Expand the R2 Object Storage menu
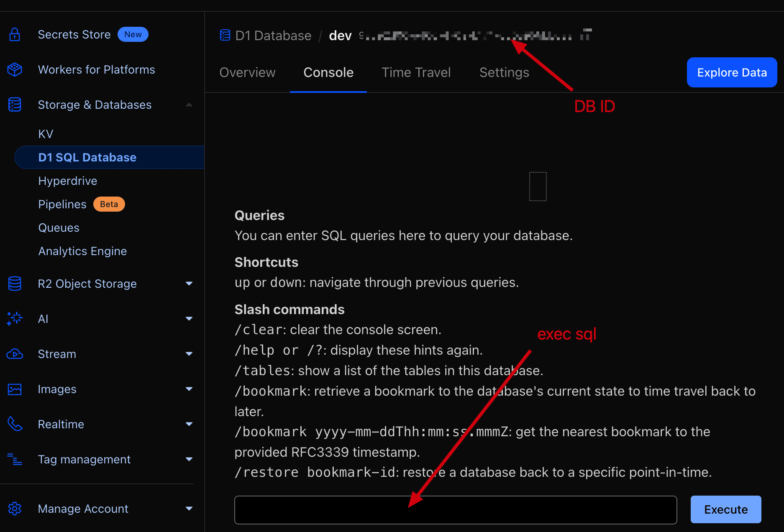The image size is (784, 532). pyautogui.click(x=189, y=284)
